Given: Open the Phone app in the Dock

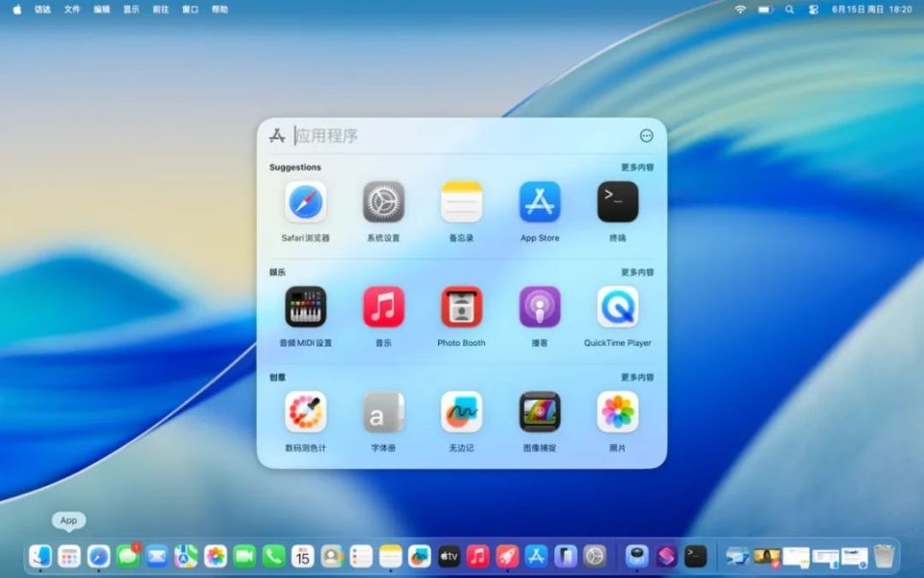Looking at the screenshot, I should coord(273,556).
